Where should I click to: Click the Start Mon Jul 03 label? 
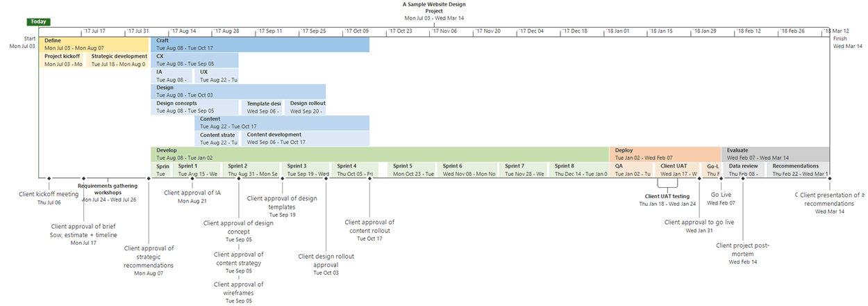pyautogui.click(x=22, y=42)
